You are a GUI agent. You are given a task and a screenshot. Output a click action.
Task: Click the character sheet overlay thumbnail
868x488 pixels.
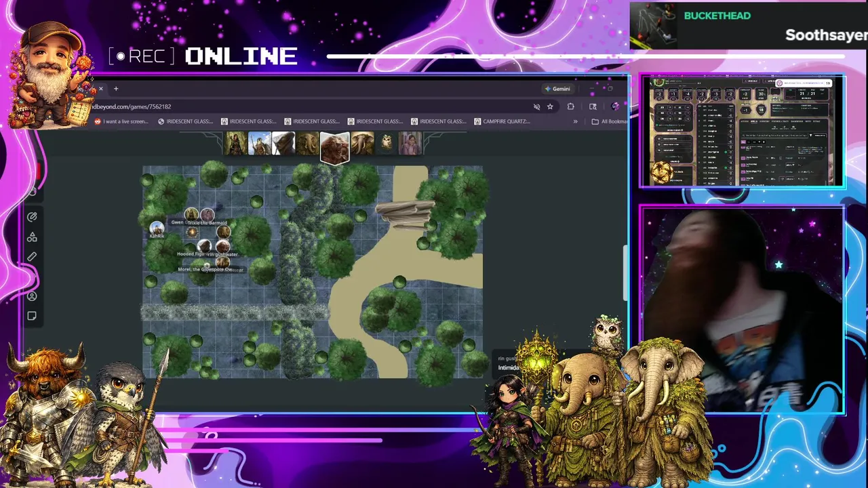click(x=743, y=131)
